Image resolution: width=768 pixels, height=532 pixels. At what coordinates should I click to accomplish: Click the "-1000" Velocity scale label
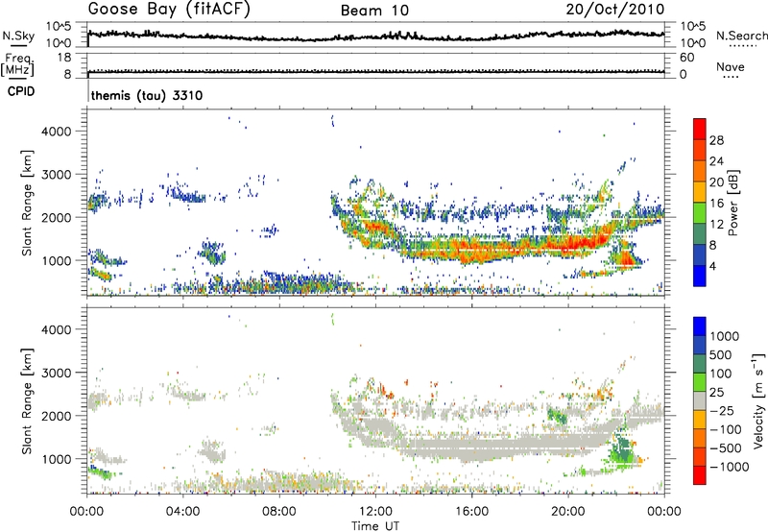coord(729,467)
